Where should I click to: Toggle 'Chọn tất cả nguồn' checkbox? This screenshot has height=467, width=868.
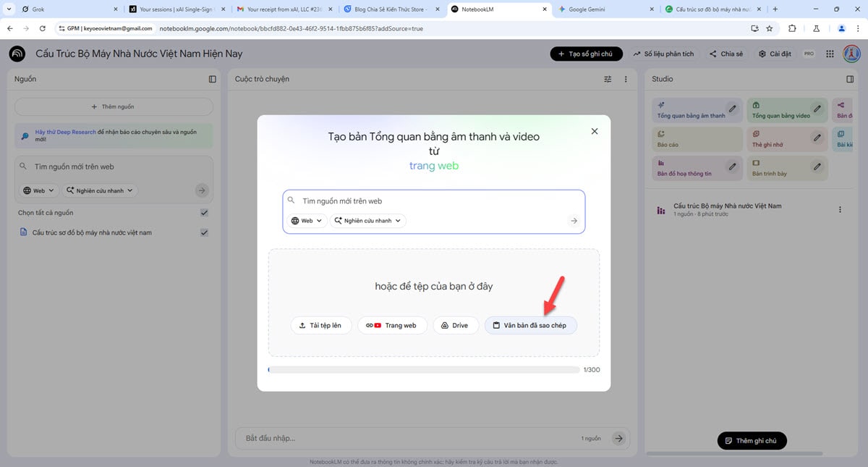(x=204, y=213)
